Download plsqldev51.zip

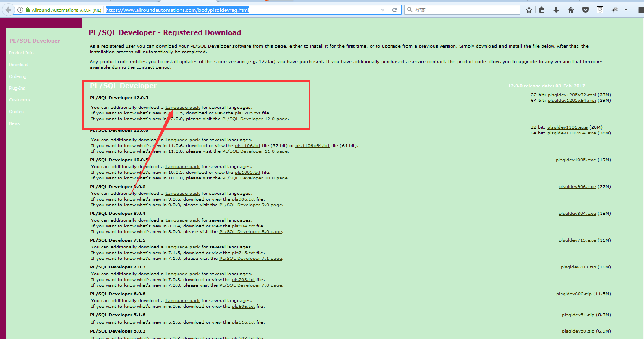coord(578,315)
